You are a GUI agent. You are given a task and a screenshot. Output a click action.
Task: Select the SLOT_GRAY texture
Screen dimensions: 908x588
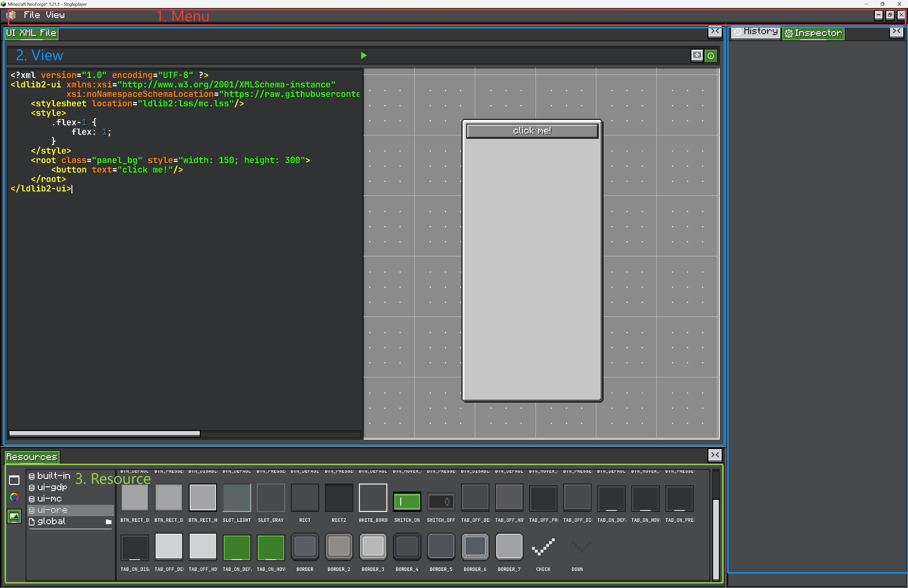click(x=271, y=498)
